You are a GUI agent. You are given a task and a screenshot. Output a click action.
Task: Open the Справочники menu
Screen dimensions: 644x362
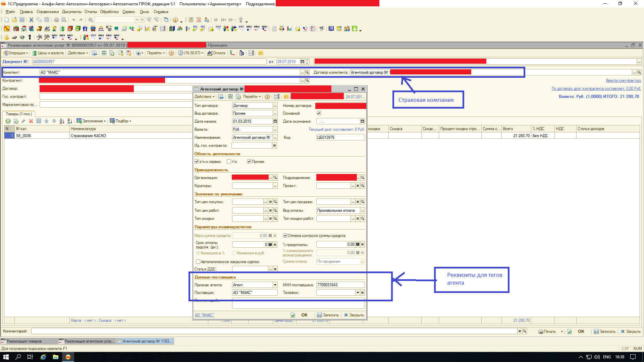[x=48, y=12]
